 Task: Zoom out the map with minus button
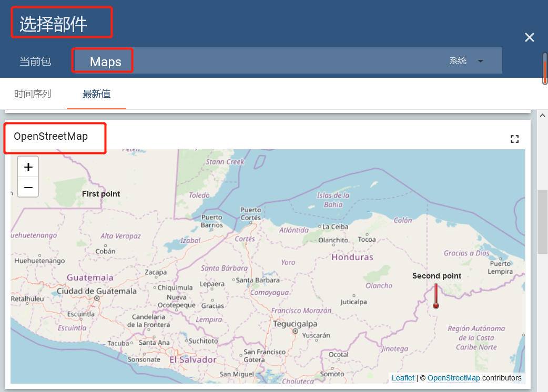click(28, 187)
